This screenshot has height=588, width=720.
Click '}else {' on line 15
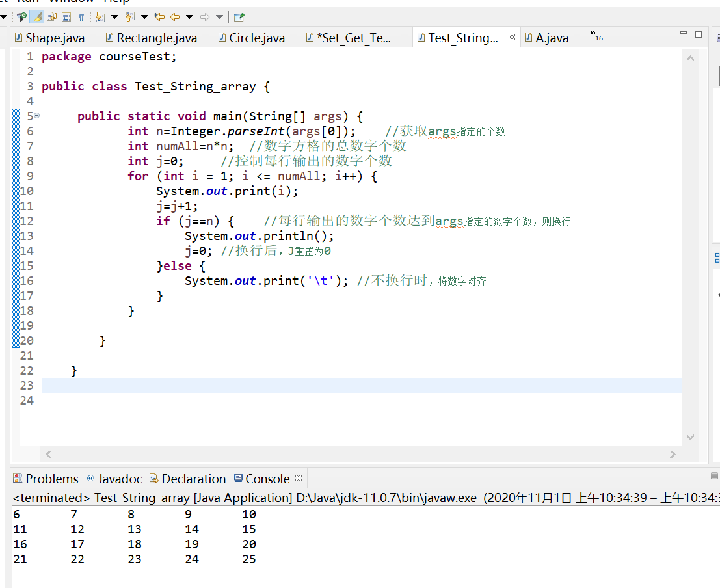click(181, 266)
